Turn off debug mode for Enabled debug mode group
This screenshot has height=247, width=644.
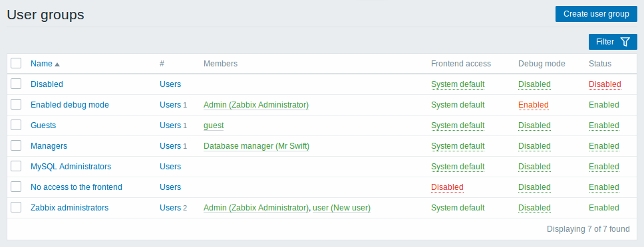tap(533, 105)
